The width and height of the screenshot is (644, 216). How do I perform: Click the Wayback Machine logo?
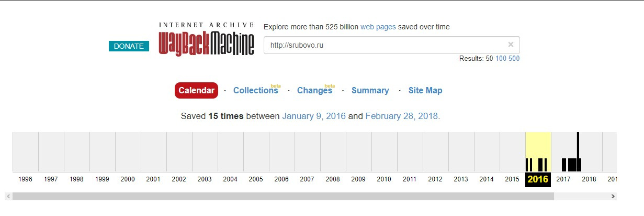click(x=207, y=39)
